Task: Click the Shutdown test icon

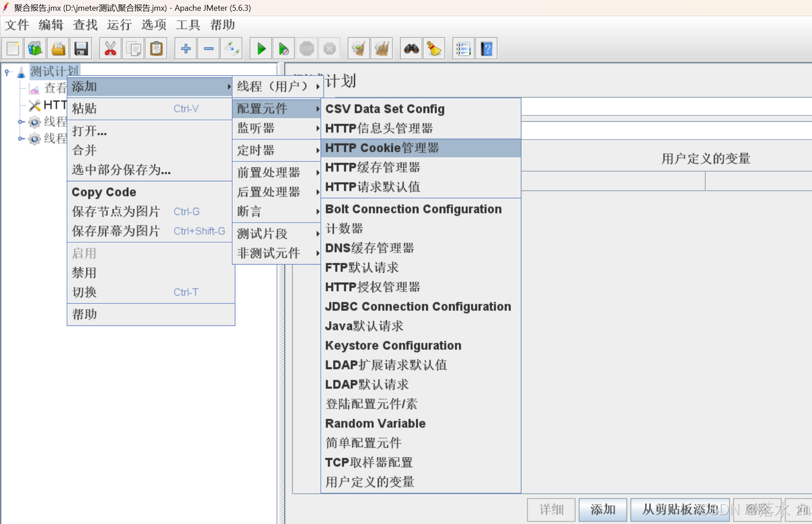Action: (329, 48)
